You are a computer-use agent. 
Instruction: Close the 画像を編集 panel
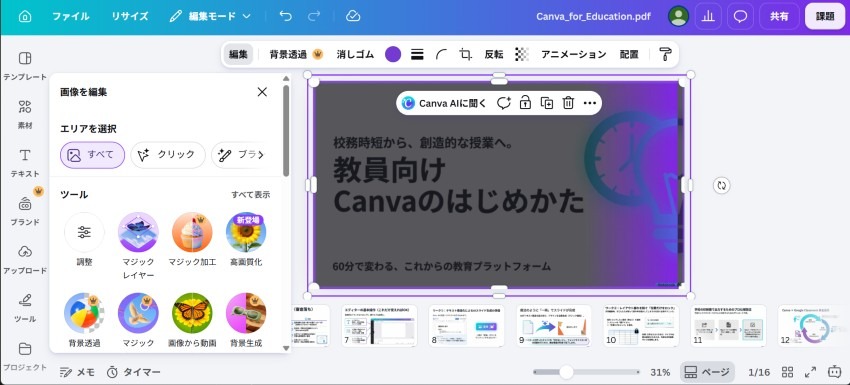pyautogui.click(x=262, y=92)
